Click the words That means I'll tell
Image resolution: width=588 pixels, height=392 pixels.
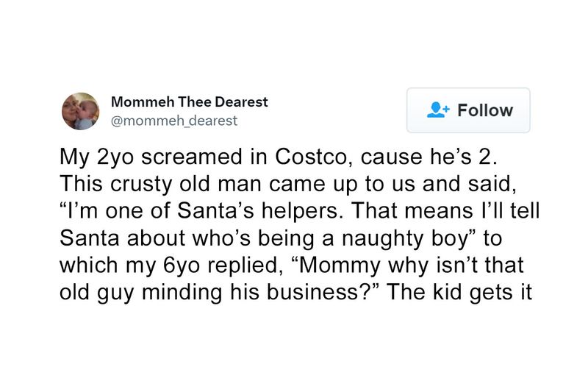446,211
